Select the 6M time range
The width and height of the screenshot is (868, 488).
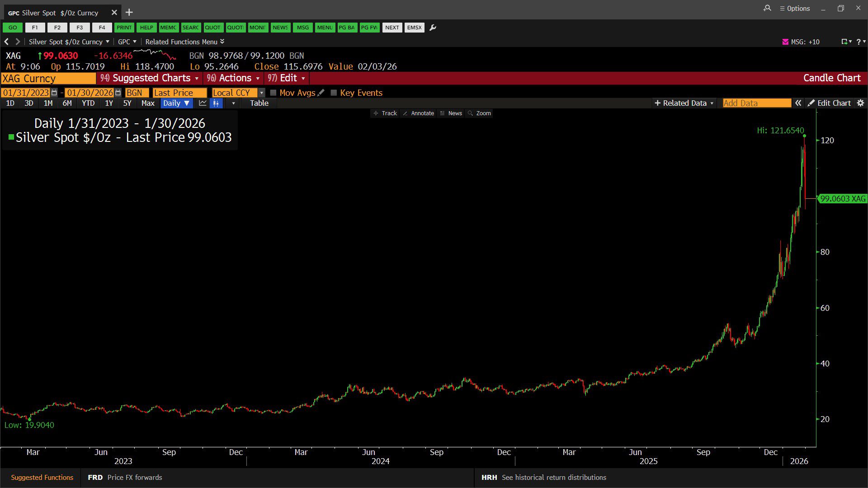(67, 103)
